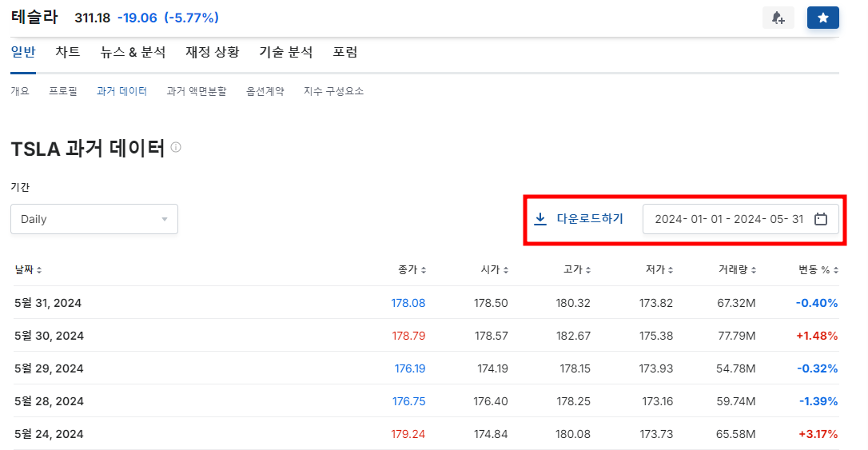Image resolution: width=868 pixels, height=450 pixels.
Task: Click closing price 176.75
Action: pos(408,400)
